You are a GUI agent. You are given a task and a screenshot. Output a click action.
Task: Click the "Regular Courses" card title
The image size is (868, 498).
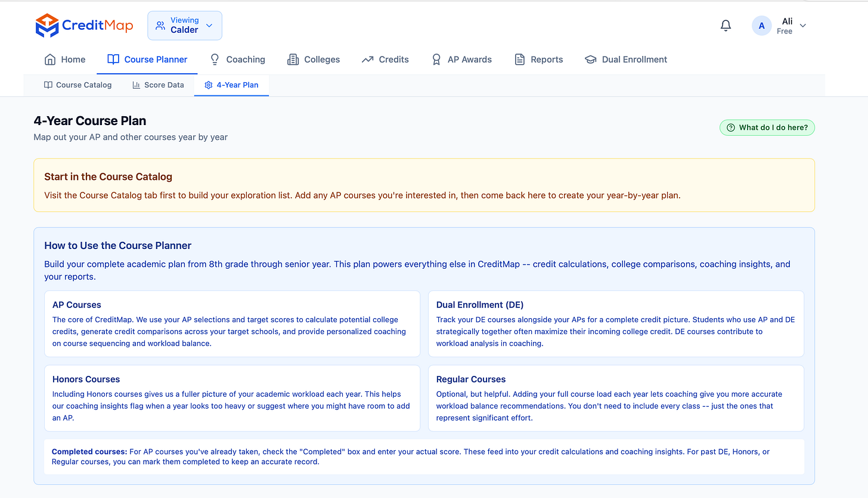coord(471,379)
